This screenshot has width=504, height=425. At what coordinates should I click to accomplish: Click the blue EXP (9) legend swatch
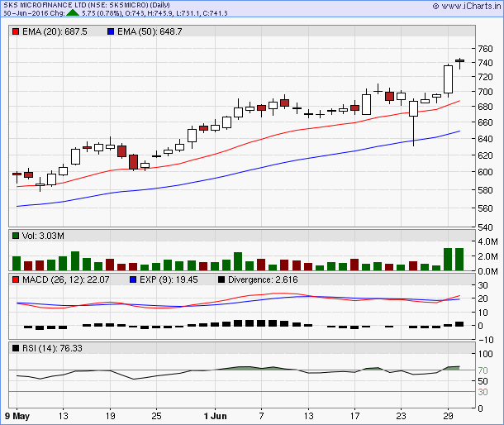coord(133,279)
